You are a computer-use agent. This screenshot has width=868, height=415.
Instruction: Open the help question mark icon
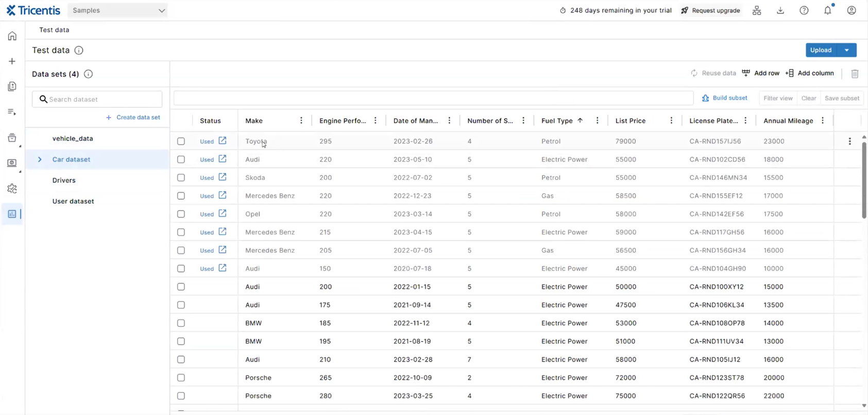click(x=804, y=10)
